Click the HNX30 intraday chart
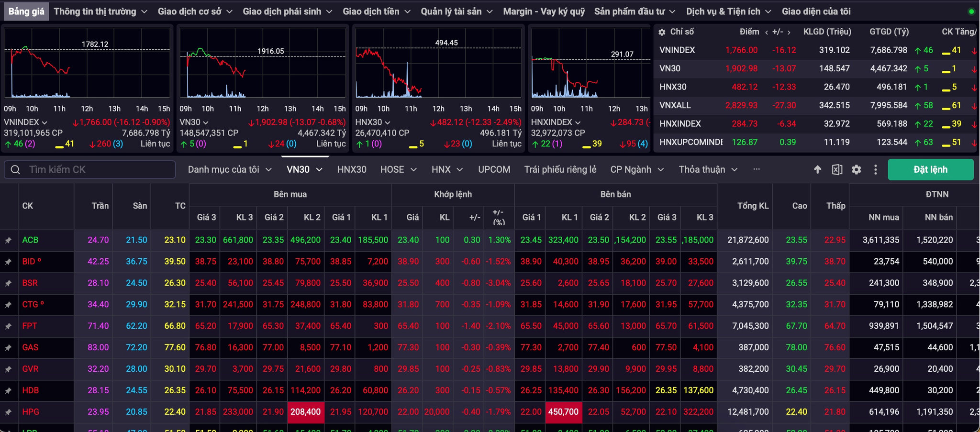The height and width of the screenshot is (432, 980). (x=438, y=63)
